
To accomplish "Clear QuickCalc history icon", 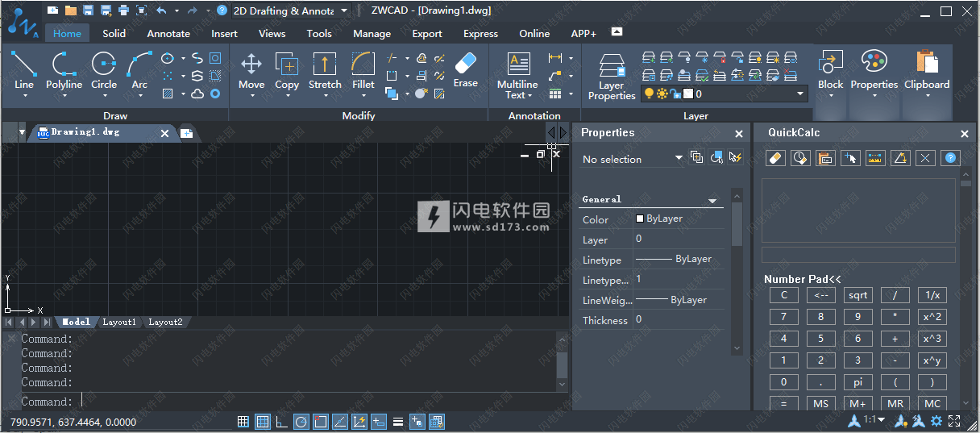I will [800, 158].
